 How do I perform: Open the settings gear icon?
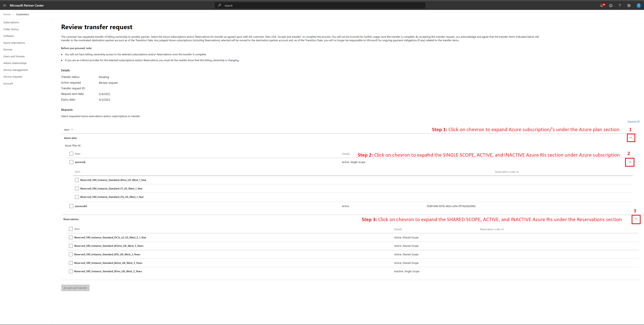tap(629, 6)
